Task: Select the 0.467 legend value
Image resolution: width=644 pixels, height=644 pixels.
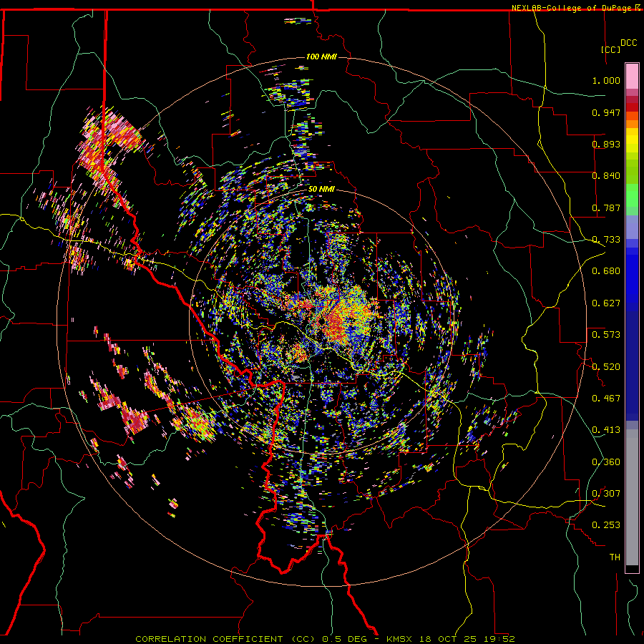Action: coord(606,399)
